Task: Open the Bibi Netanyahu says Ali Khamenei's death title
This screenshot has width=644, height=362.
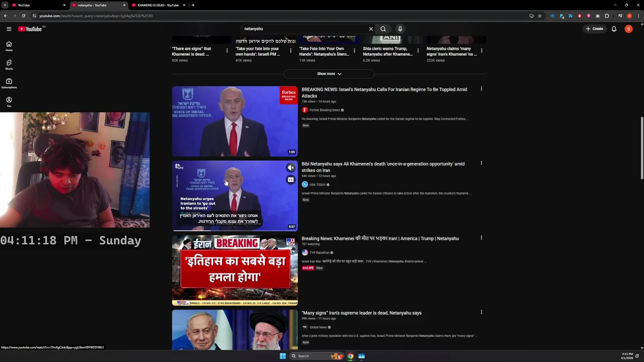Action: 383,167
